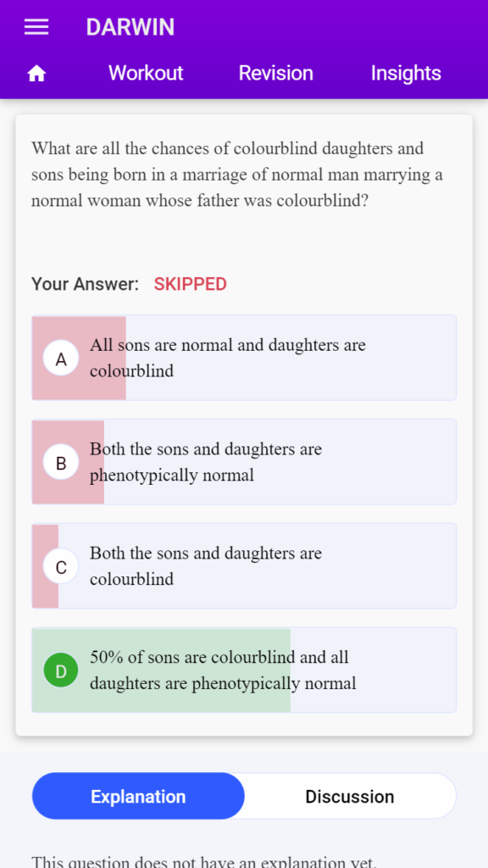Image resolution: width=488 pixels, height=868 pixels.
Task: Click the question text about colourblind daughters
Action: coord(237,175)
